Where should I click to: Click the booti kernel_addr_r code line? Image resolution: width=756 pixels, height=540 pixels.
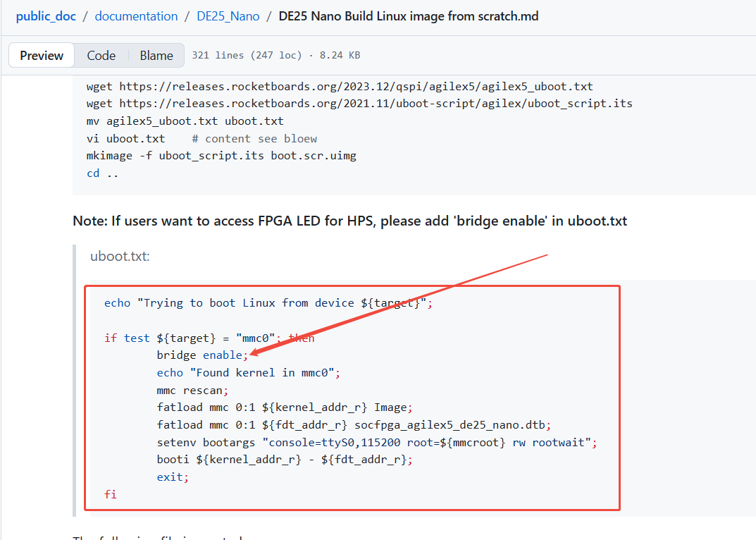point(285,460)
